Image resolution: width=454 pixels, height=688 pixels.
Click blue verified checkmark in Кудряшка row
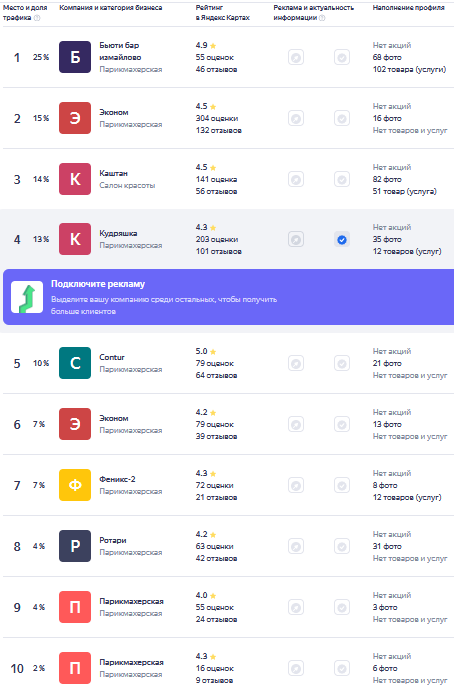[342, 240]
